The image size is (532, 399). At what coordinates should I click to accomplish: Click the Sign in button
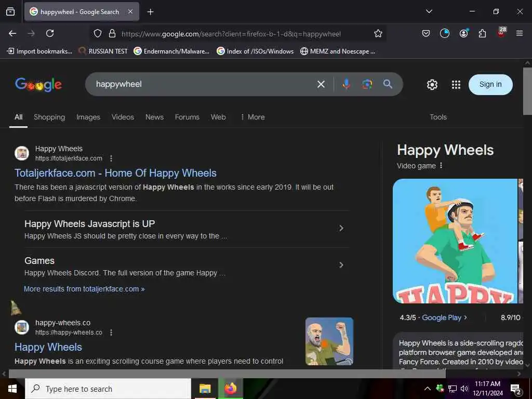tap(490, 85)
